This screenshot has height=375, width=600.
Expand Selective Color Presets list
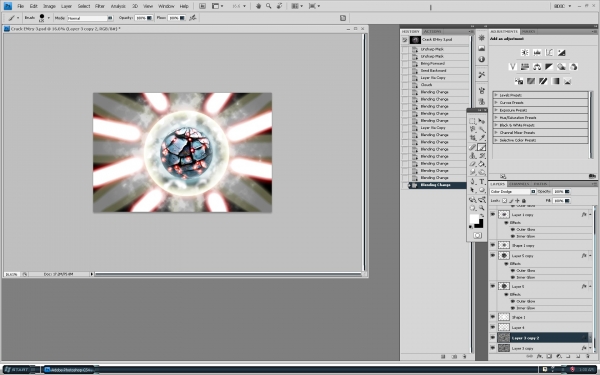click(496, 140)
